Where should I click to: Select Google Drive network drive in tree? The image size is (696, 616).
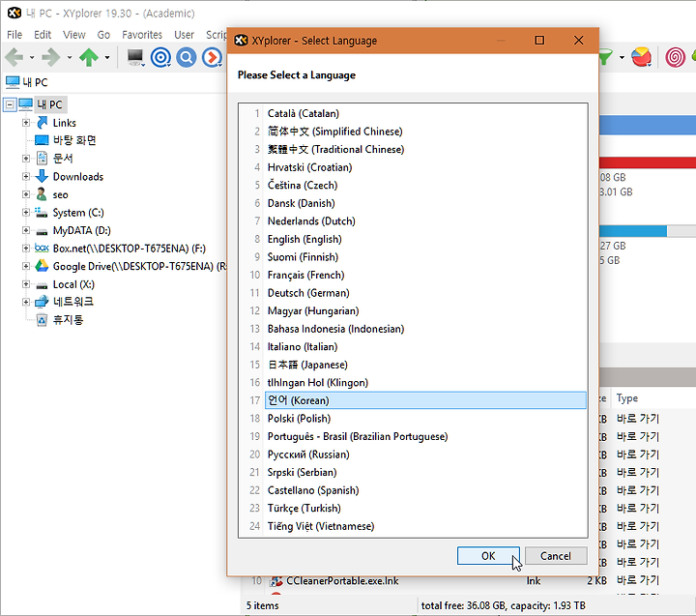point(139,267)
